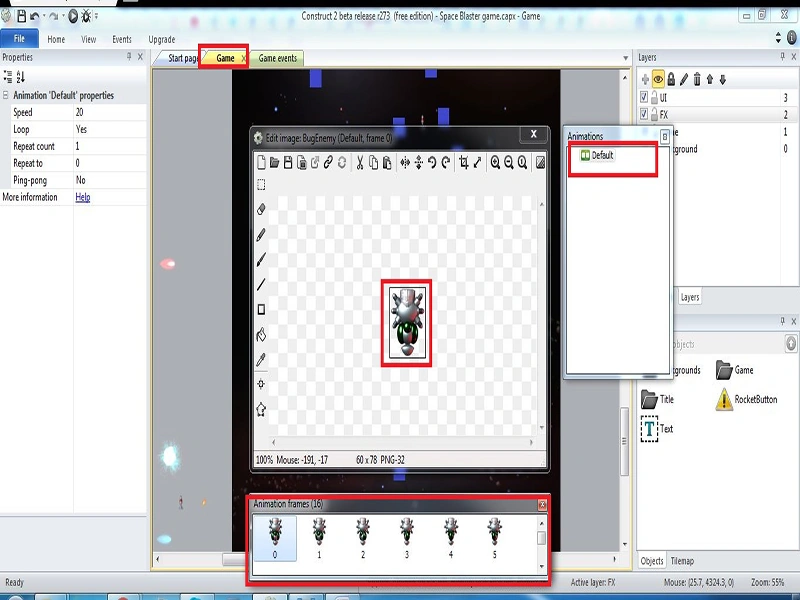800x600 pixels.
Task: Click the Cut scissors icon
Action: coord(360,162)
